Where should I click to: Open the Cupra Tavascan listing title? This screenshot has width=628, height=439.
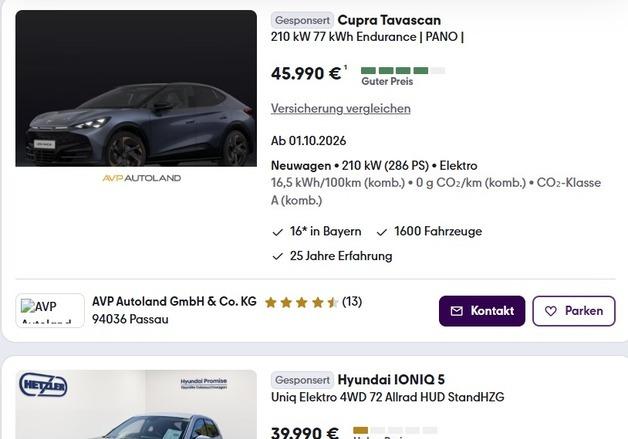389,20
